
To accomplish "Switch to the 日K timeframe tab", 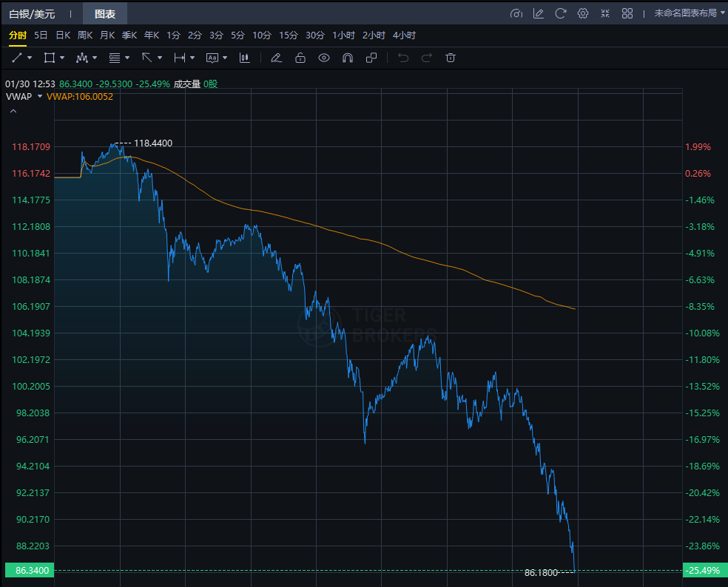I will click(63, 35).
